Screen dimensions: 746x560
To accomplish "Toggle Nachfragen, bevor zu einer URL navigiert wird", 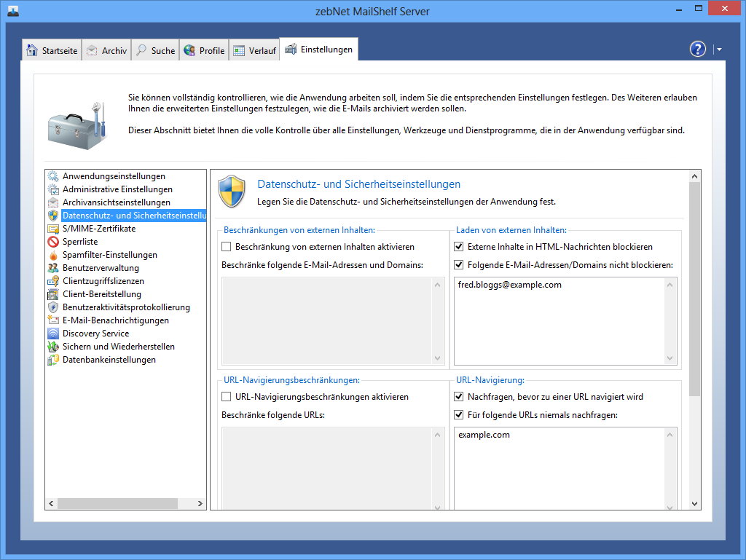I will [x=459, y=396].
